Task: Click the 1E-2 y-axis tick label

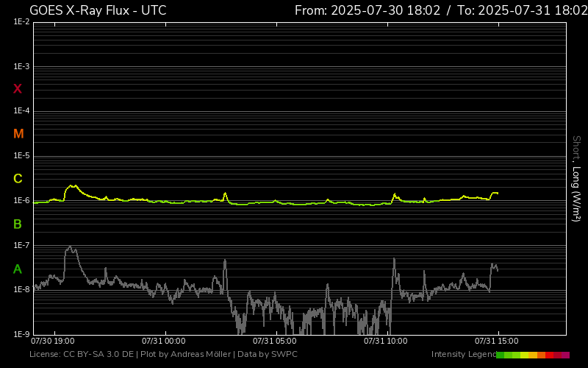Action: tap(21, 22)
